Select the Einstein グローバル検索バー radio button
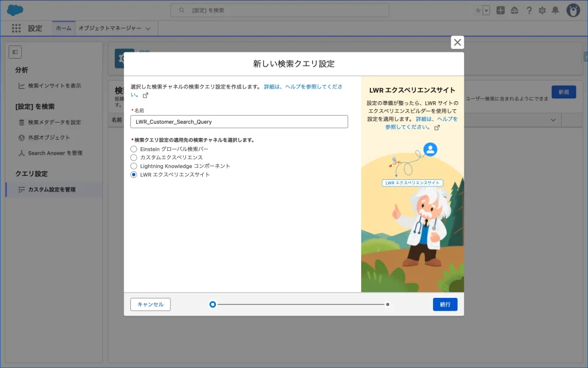 coord(134,149)
